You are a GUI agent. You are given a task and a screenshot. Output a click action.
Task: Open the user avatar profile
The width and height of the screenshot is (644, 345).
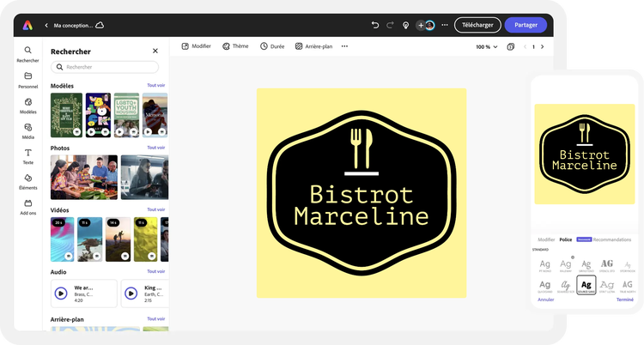[430, 26]
